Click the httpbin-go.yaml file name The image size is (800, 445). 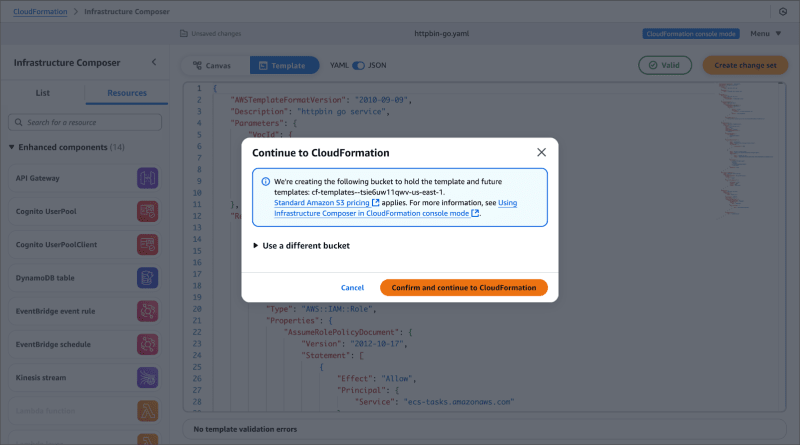click(441, 34)
